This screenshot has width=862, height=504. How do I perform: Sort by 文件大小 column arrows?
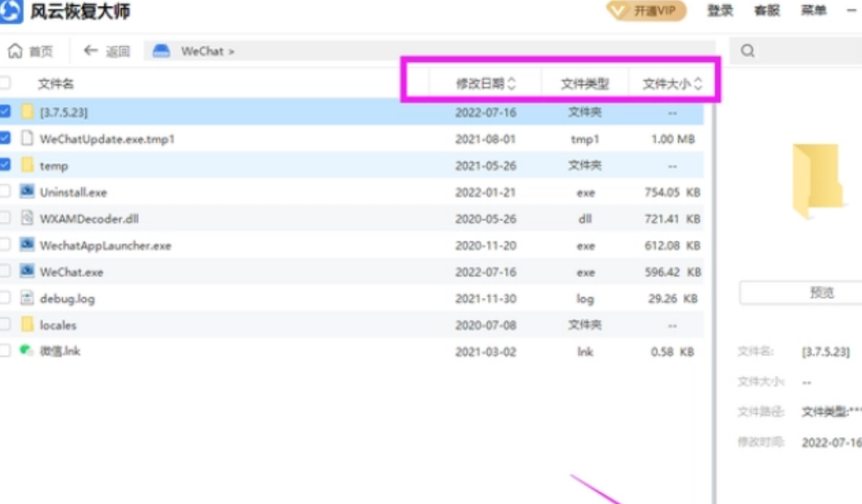point(698,84)
